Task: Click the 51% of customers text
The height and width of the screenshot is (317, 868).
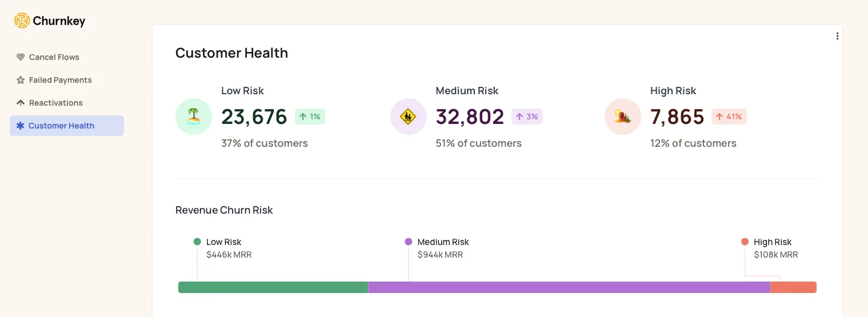Action: 479,143
